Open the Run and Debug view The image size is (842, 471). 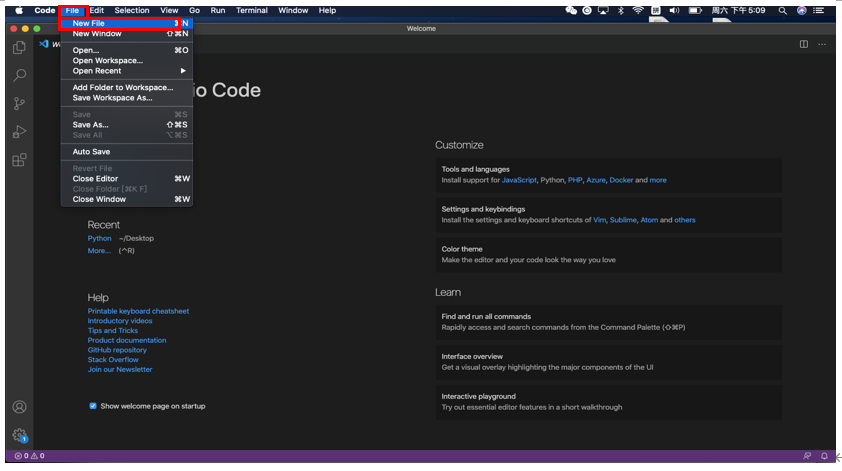[x=19, y=132]
